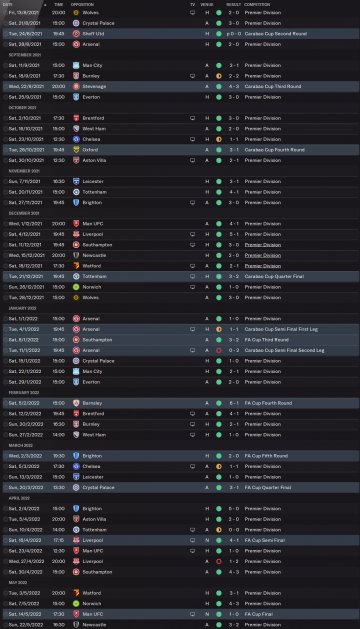Open Norwich badge on 26/12/2021 fixture
The image size is (360, 629).
[76, 287]
